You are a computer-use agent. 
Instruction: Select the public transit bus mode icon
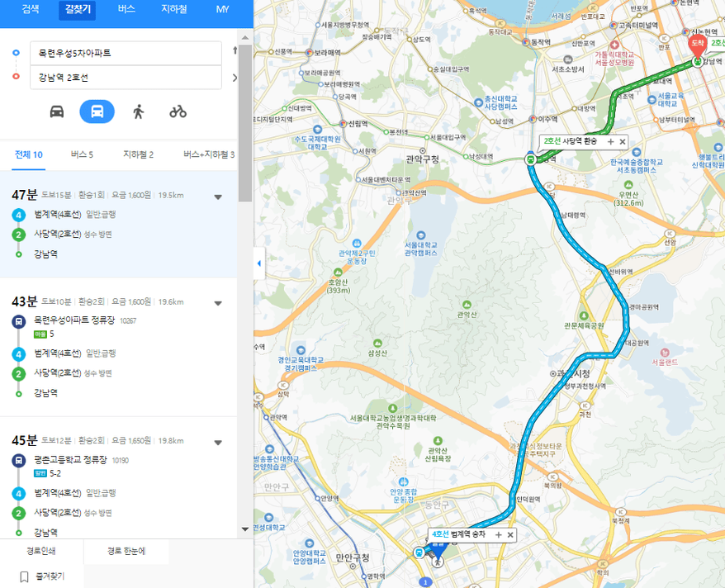97,111
